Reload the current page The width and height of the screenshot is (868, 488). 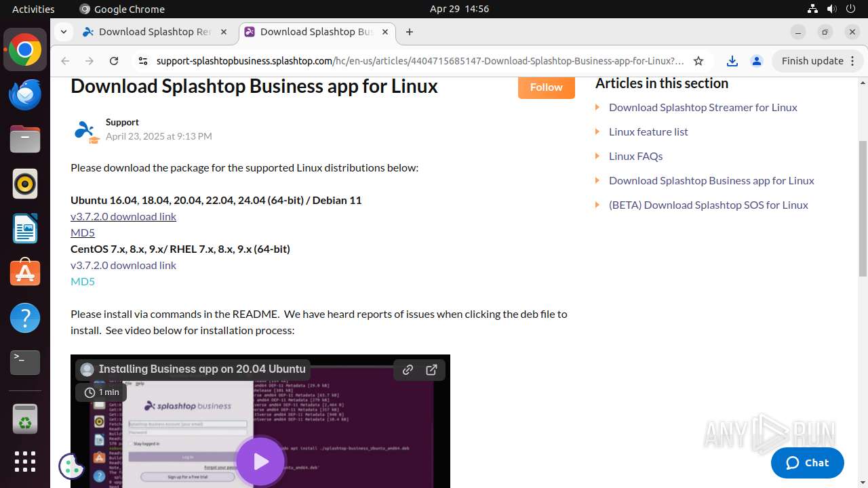(114, 61)
